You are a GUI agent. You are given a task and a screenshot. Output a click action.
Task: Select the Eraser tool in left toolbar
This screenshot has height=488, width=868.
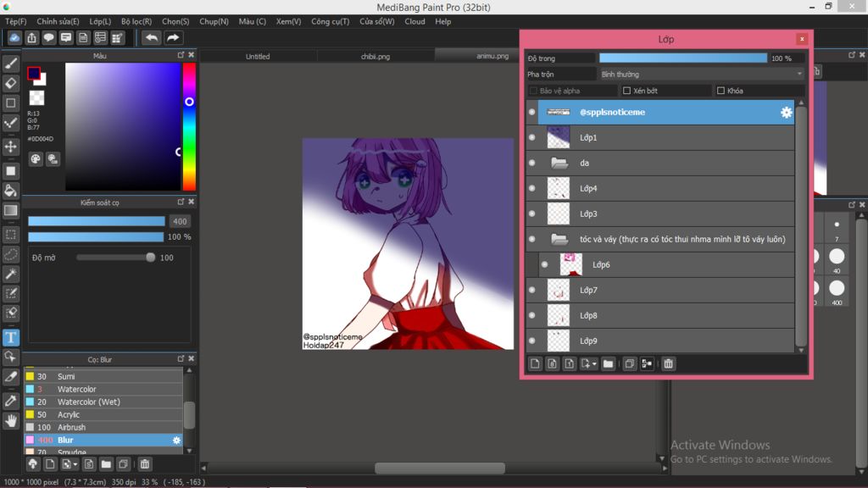(10, 83)
